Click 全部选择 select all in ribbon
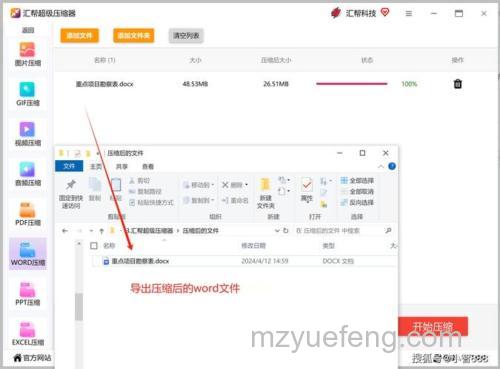The width and height of the screenshot is (500, 369). coord(357,181)
